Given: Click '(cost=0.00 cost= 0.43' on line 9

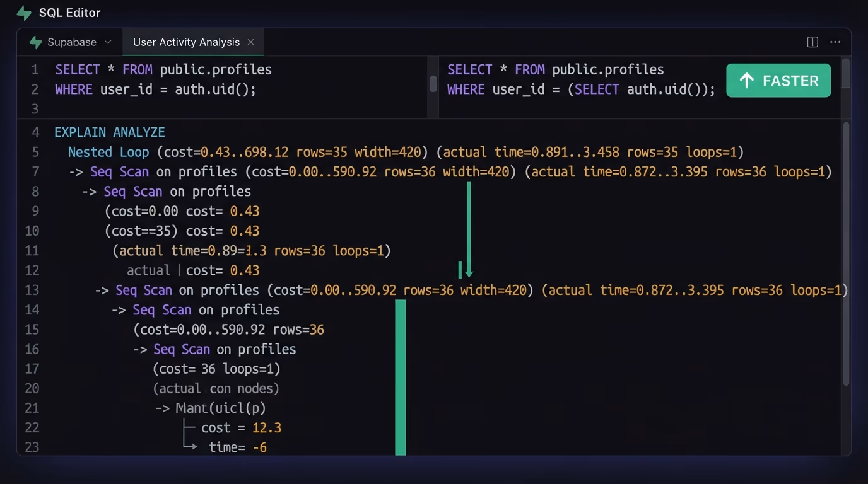Looking at the screenshot, I should tap(182, 211).
